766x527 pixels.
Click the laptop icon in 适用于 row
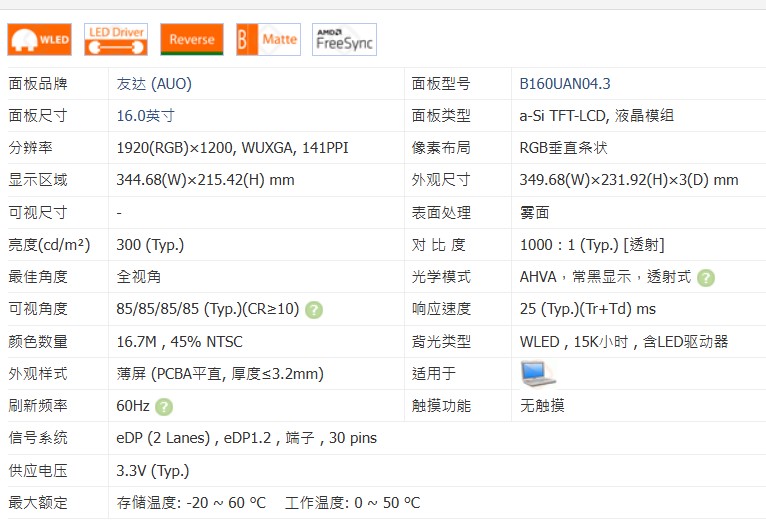point(538,374)
